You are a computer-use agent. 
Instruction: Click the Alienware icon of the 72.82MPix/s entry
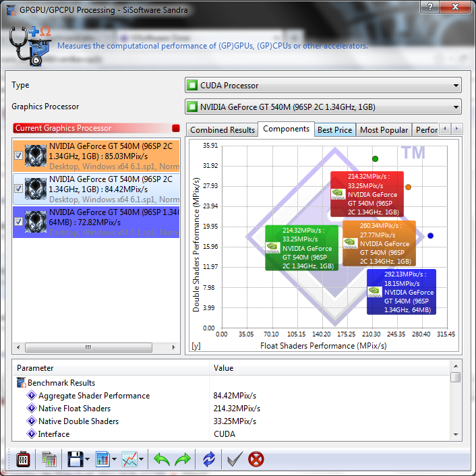point(36,222)
